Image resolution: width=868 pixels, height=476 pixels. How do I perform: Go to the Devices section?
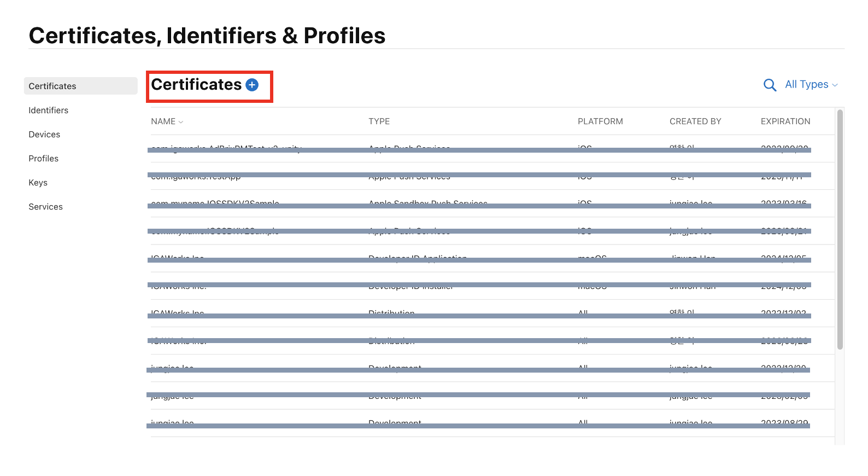[44, 134]
